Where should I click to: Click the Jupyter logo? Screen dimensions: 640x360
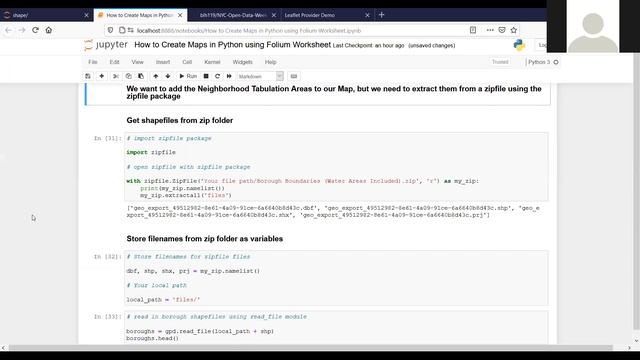tap(106, 45)
